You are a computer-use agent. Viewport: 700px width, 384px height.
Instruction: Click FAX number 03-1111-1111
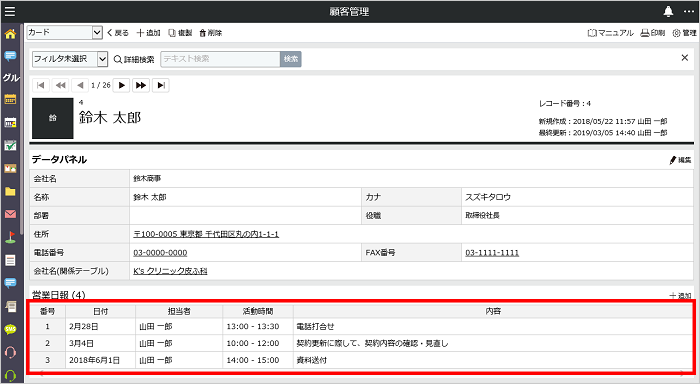492,253
